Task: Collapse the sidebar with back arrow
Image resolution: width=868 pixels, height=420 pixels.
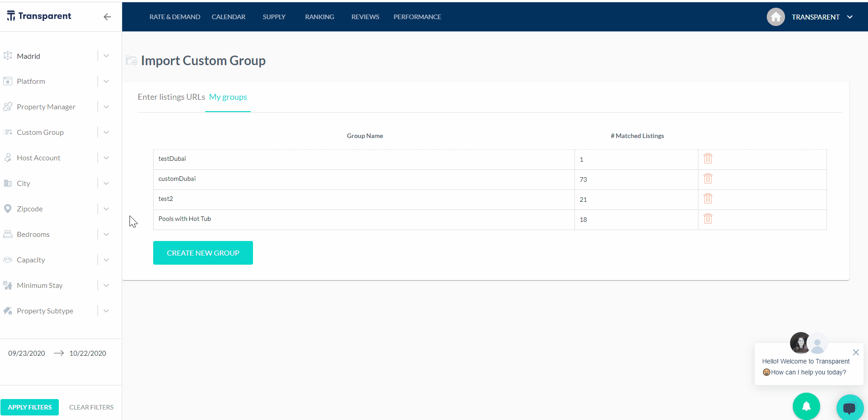Action: 107,17
